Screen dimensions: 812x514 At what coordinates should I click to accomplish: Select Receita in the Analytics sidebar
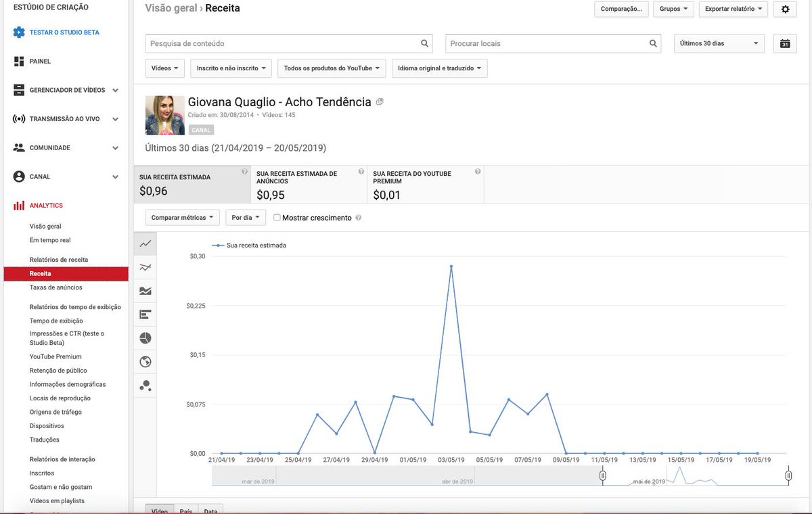coord(66,274)
